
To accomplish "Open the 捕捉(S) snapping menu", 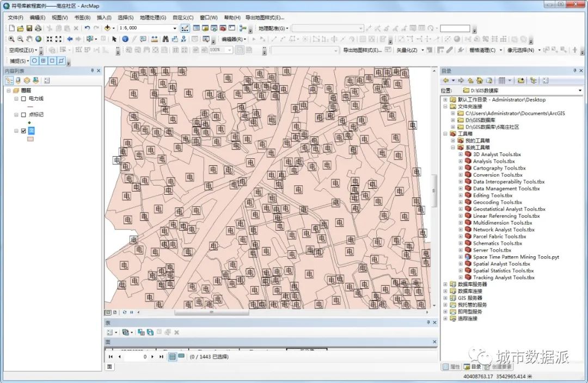I will (x=19, y=61).
